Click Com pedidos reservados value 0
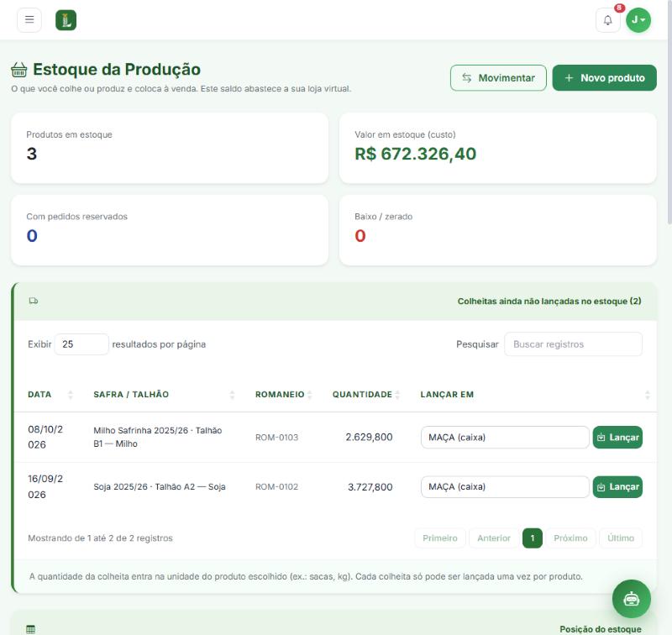 [x=32, y=236]
